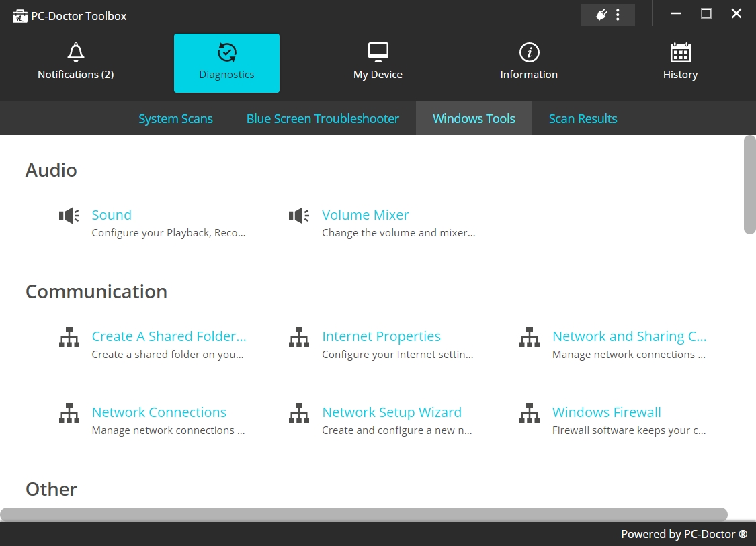Click the Diagnostics refresh-check icon
Screen dimensions: 756x546
coord(226,52)
